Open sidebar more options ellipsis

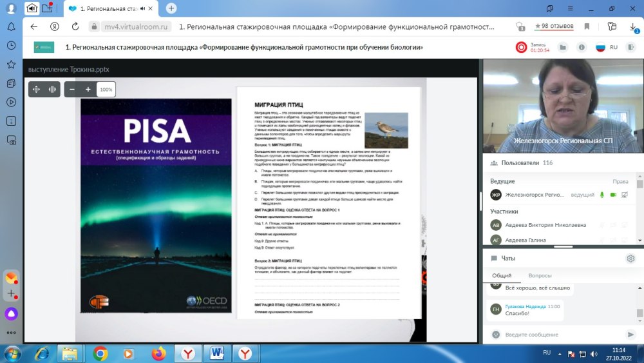coord(11,333)
